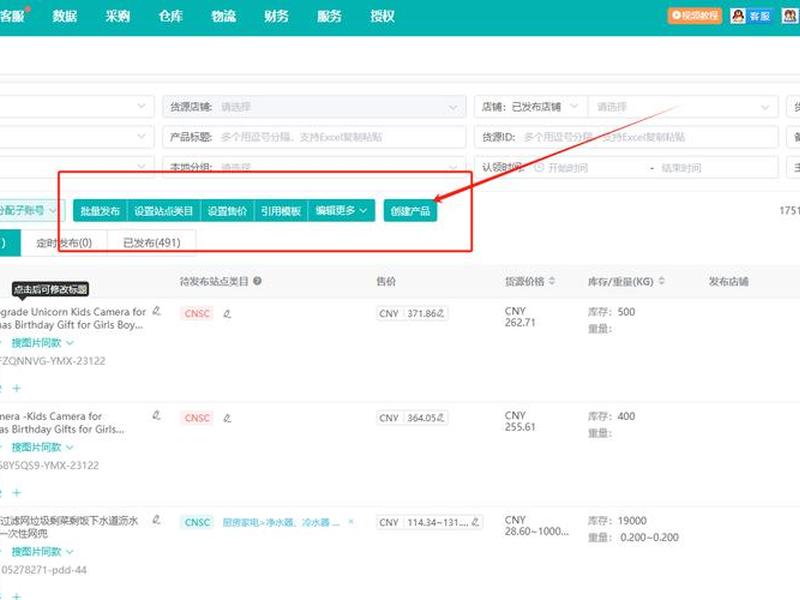Open the 服务 menu
Screen dimensions: 800x600
(330, 16)
